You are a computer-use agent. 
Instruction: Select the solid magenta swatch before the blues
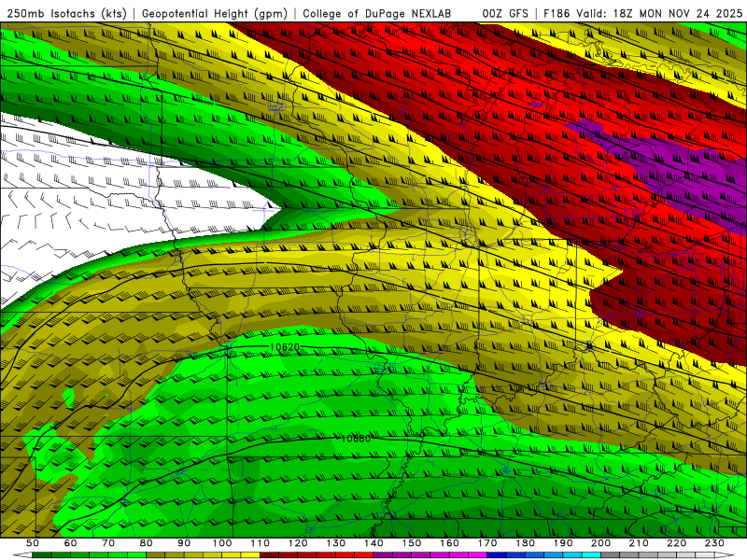(x=477, y=554)
